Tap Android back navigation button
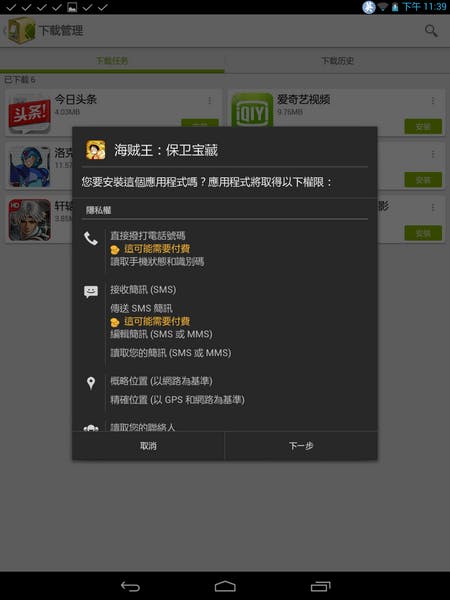Viewport: 450px width, 600px height. [130, 586]
